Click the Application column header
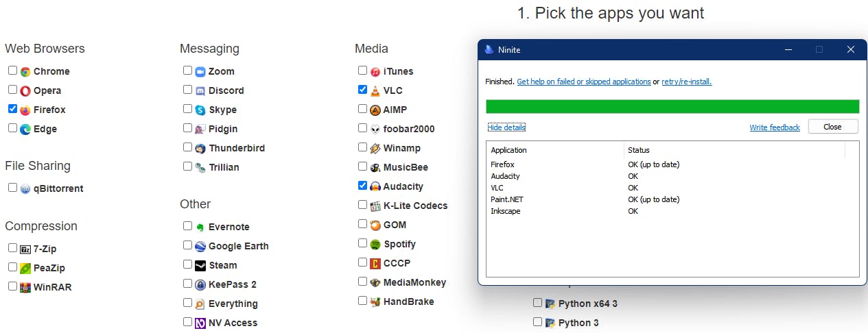The image size is (868, 333). coord(509,150)
